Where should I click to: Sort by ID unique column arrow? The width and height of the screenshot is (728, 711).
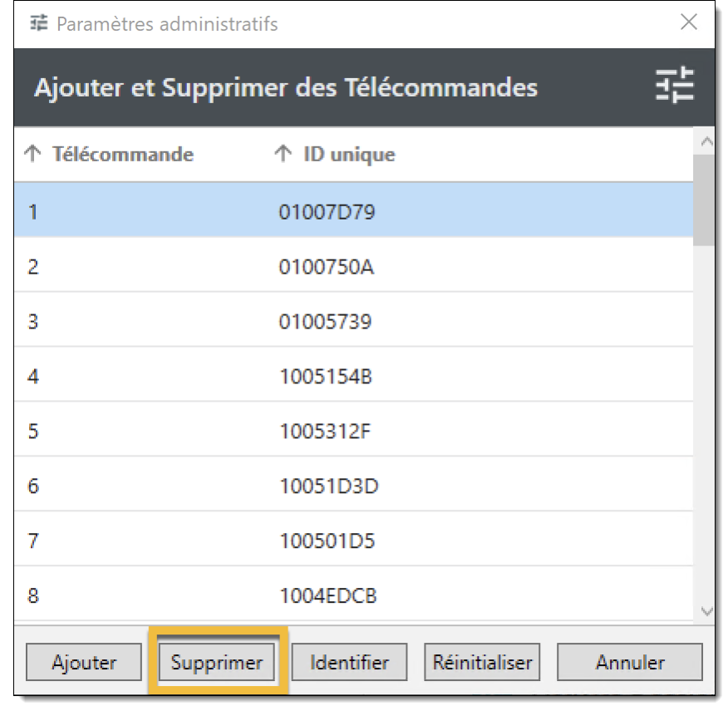point(283,154)
